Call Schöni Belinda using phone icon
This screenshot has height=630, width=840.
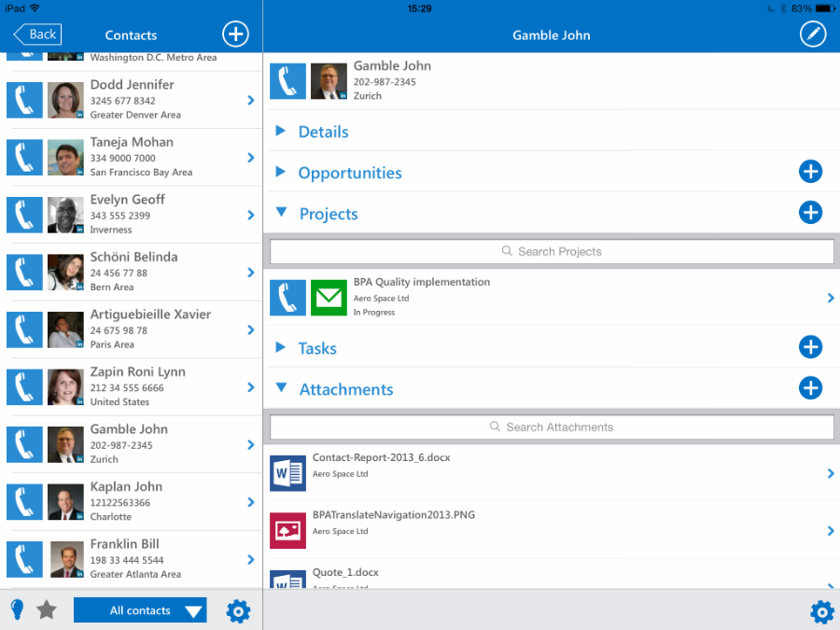click(x=24, y=273)
